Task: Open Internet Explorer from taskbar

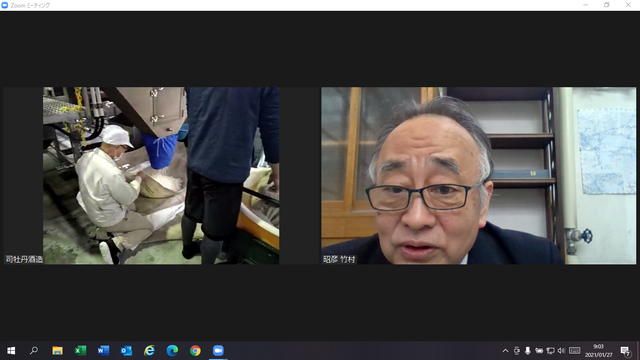Action: [149, 351]
